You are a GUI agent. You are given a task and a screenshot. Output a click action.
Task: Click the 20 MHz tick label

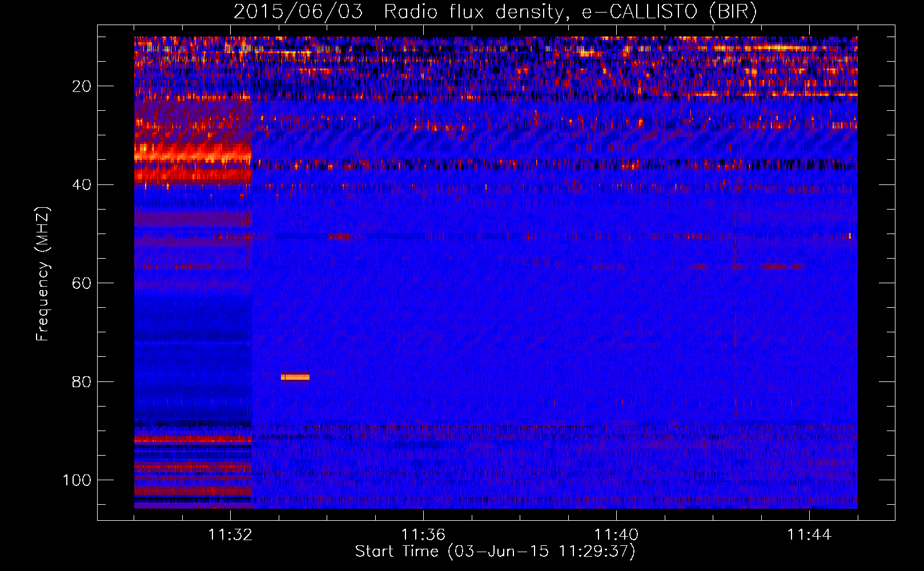(82, 86)
